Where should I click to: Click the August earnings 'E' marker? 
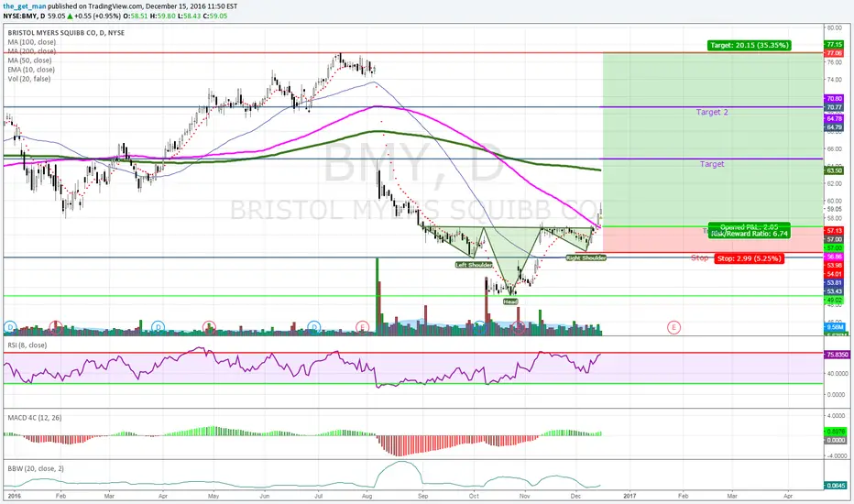pyautogui.click(x=362, y=327)
